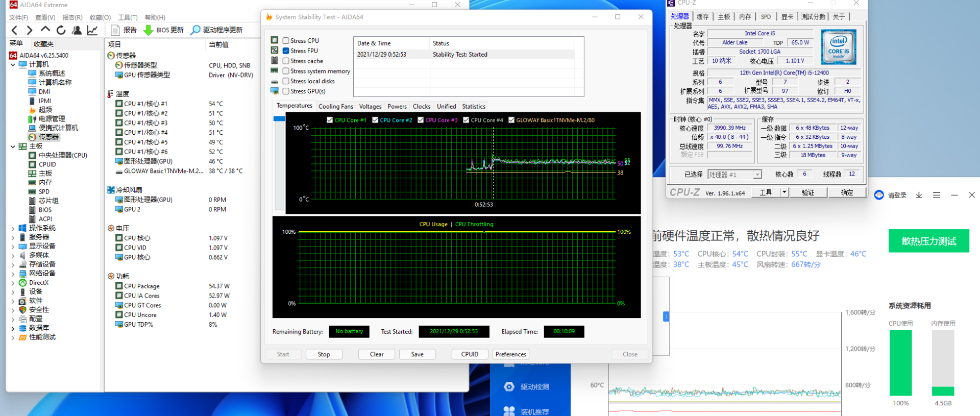The width and height of the screenshot is (980, 416).
Task: Open the 传感器 gauge tree item
Action: (44, 137)
